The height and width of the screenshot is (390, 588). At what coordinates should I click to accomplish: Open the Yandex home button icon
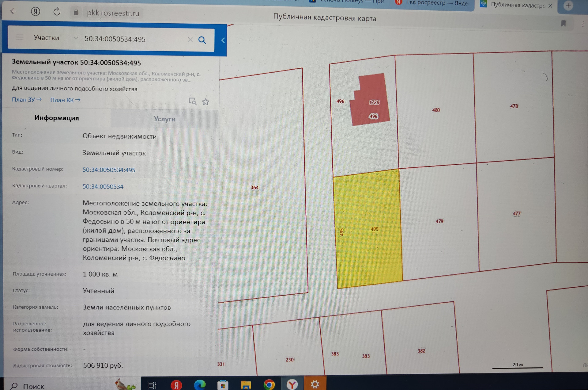[36, 12]
